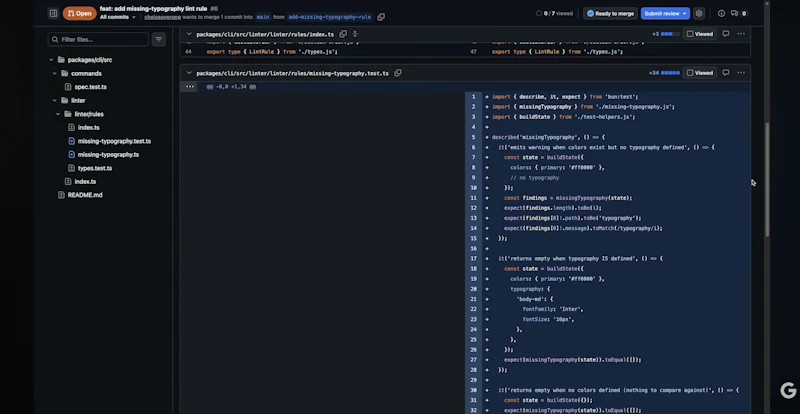Image resolution: width=800 pixels, height=414 pixels.
Task: Open README.md in the file tree
Action: tap(85, 195)
